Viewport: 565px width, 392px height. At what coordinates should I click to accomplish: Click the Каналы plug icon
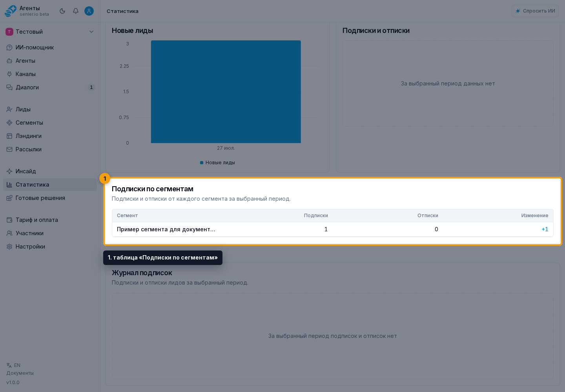(9, 74)
